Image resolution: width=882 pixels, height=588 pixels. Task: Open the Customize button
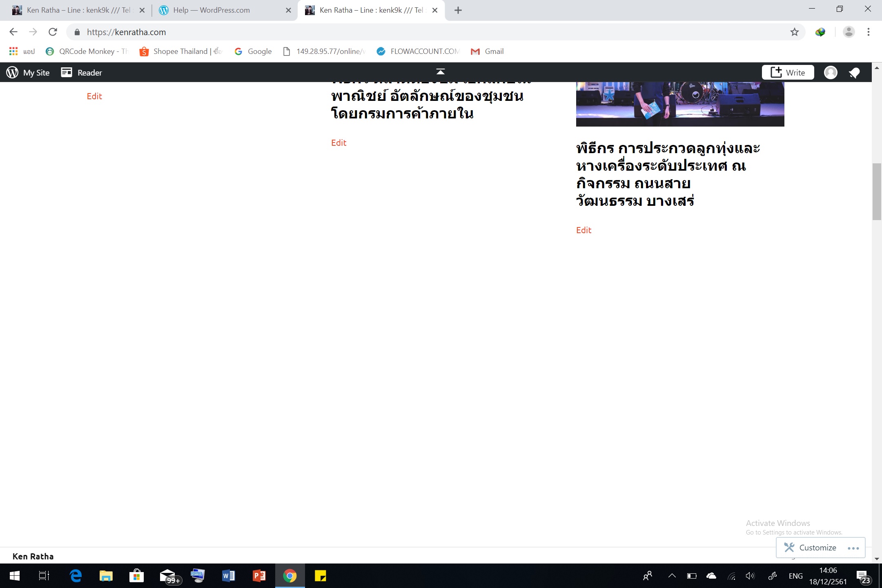[x=810, y=548]
